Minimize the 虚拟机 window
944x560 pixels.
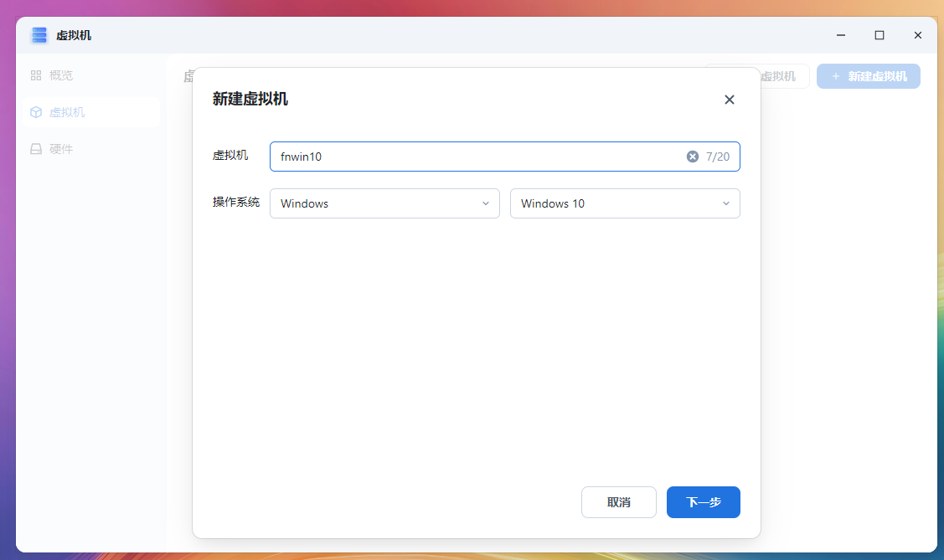pyautogui.click(x=841, y=35)
